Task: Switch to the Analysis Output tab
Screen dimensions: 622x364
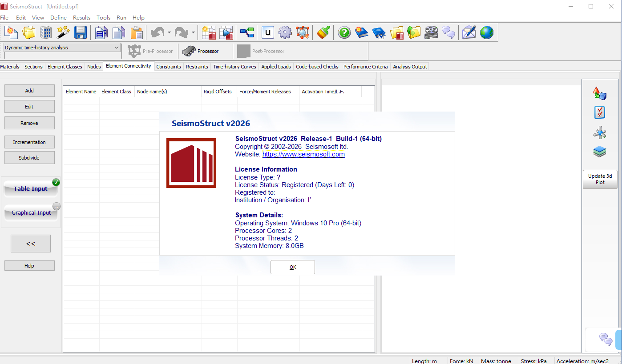Action: pyautogui.click(x=410, y=67)
